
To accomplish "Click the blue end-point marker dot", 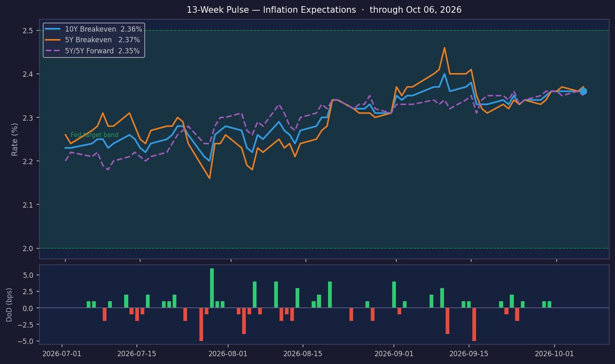I will pos(583,91).
